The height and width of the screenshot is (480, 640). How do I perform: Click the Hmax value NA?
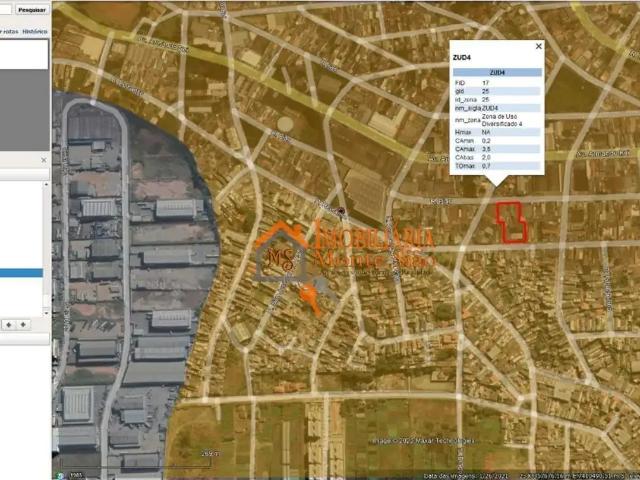click(x=486, y=132)
